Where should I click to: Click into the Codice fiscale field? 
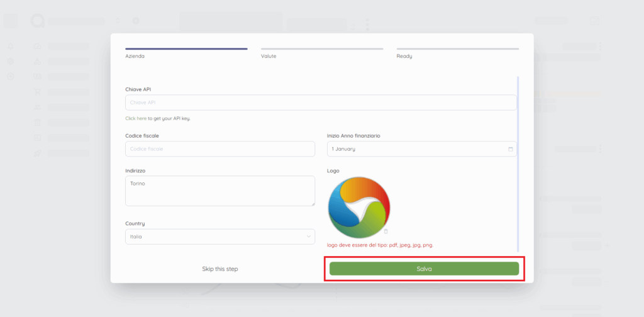click(219, 149)
